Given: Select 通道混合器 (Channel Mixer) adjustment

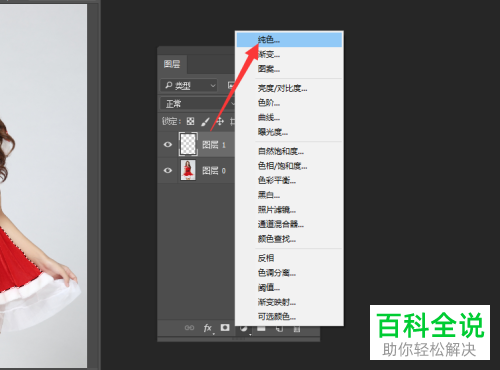Looking at the screenshot, I should pos(289,224).
